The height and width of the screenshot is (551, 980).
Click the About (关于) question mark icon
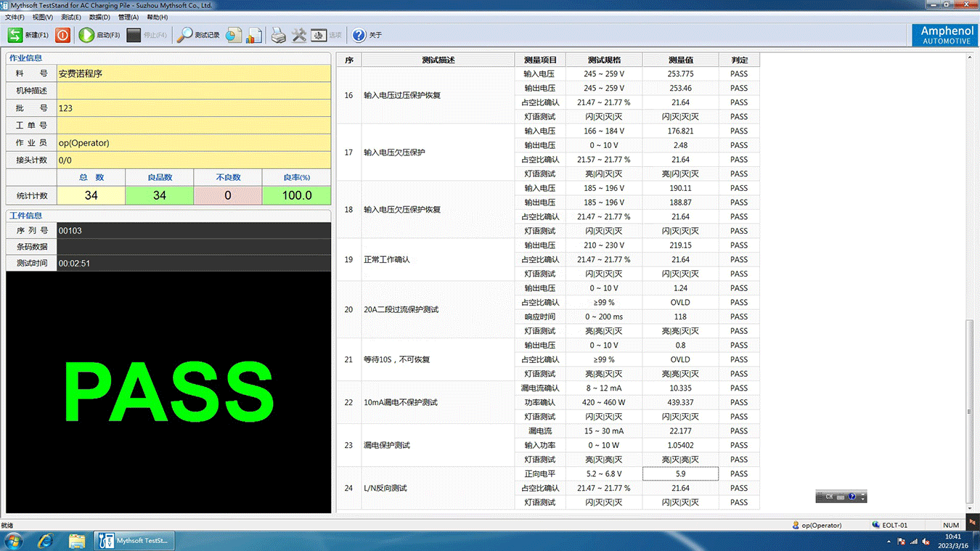359,35
